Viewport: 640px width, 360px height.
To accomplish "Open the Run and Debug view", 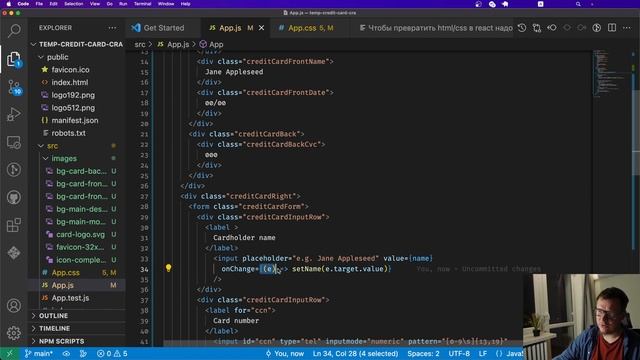I will [14, 115].
